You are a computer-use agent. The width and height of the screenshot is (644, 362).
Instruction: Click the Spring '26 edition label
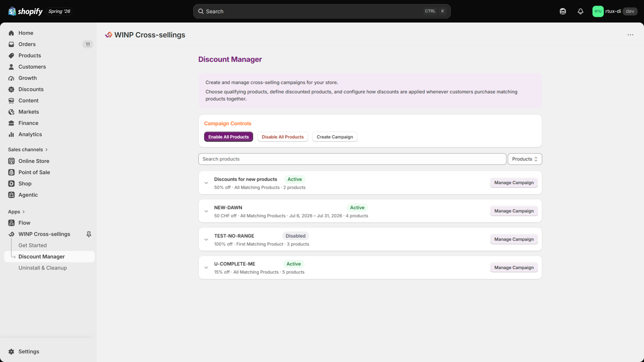tap(59, 11)
